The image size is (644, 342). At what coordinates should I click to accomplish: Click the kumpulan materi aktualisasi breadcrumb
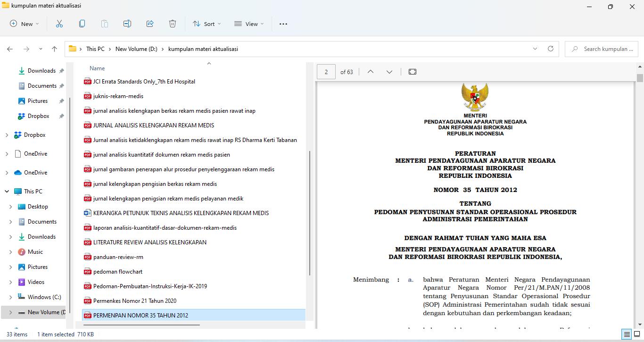pyautogui.click(x=203, y=49)
